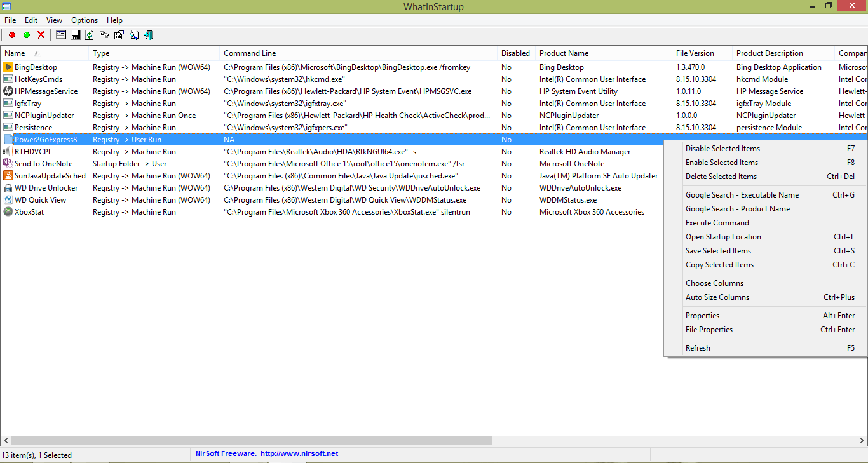This screenshot has width=868, height=463.
Task: Click the horizontal scrollbar right arrow
Action: [x=862, y=440]
